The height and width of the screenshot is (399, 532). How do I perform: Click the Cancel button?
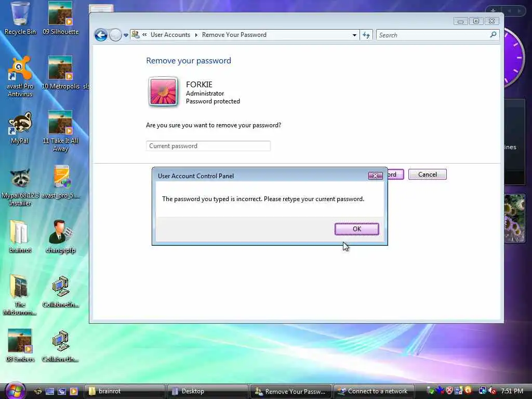[427, 175]
